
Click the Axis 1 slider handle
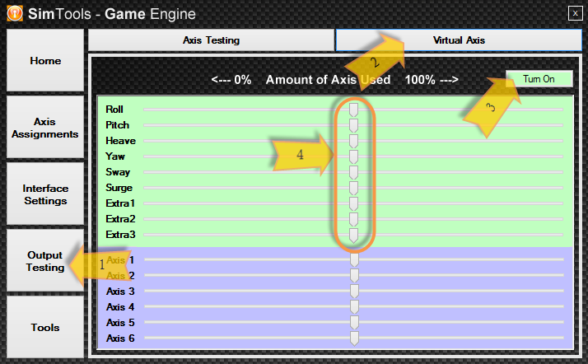[354, 260]
